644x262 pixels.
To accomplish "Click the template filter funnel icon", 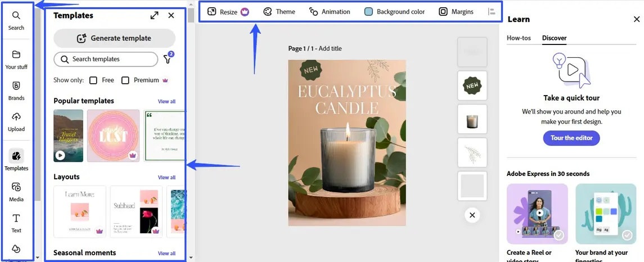I will pyautogui.click(x=167, y=60).
